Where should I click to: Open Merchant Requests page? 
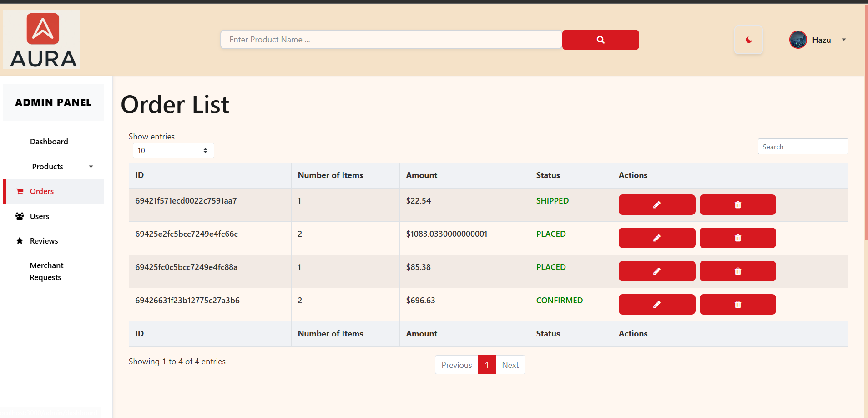pyautogui.click(x=47, y=271)
